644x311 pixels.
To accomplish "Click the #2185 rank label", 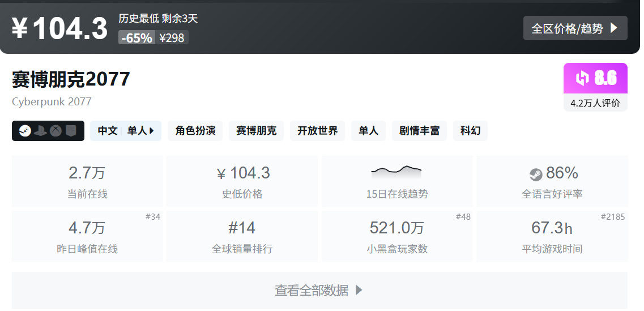I will [613, 217].
